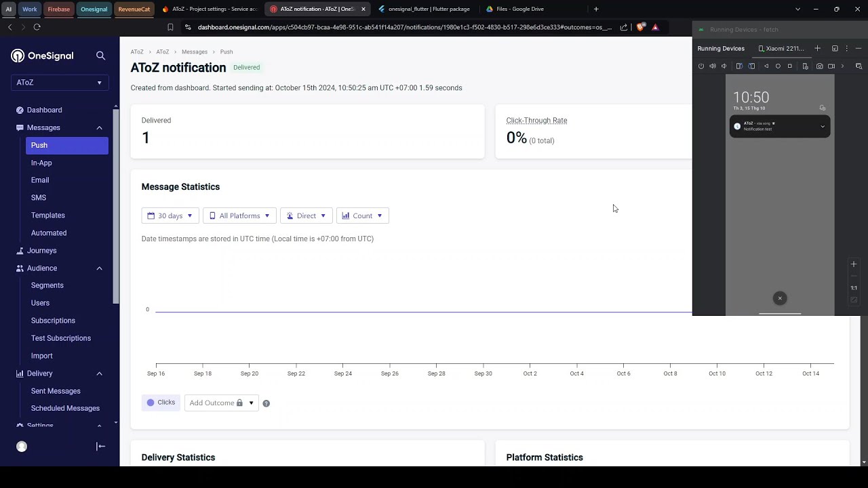Add a new device tab with the plus icon
The image size is (868, 488).
[x=817, y=48]
